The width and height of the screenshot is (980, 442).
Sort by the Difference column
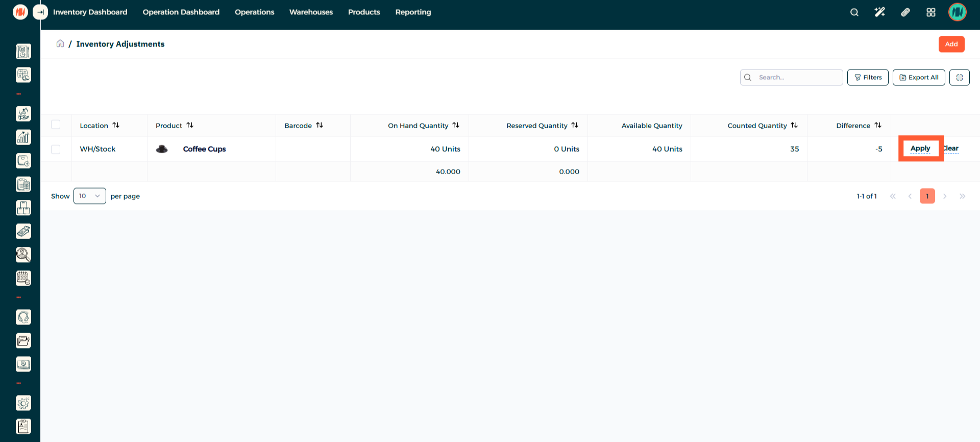pyautogui.click(x=878, y=125)
